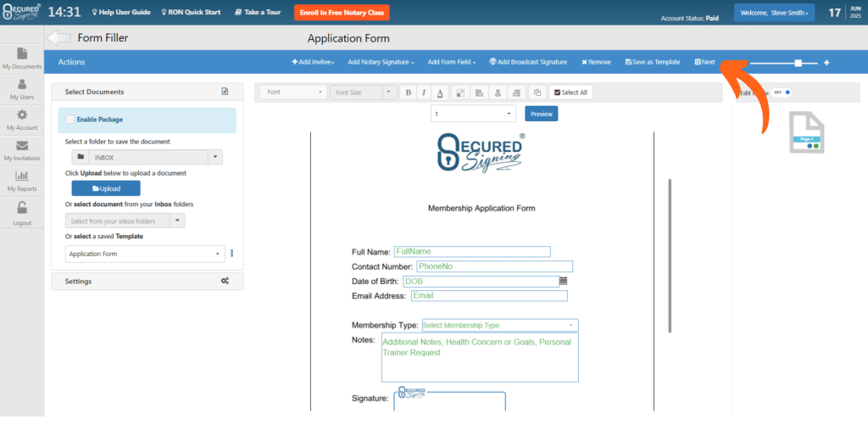Viewport: 868px width, 436px height.
Task: Expand the Add Form Field menu
Action: 452,62
